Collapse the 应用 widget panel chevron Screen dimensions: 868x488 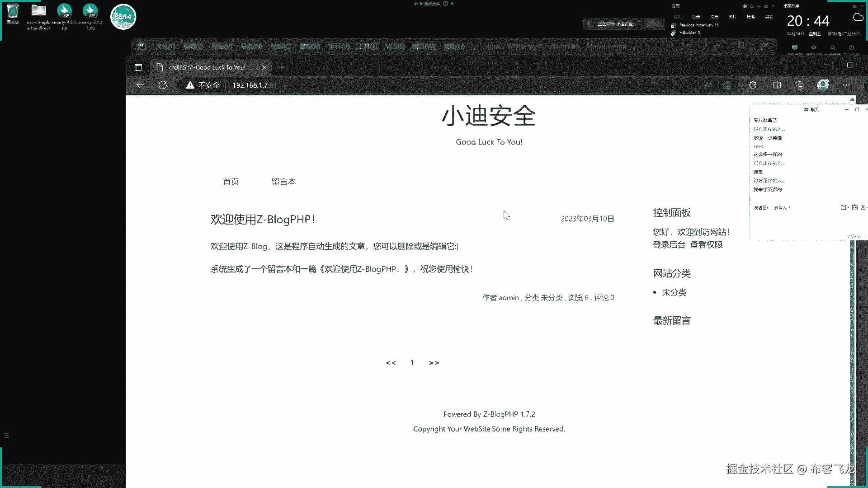[x=774, y=6]
